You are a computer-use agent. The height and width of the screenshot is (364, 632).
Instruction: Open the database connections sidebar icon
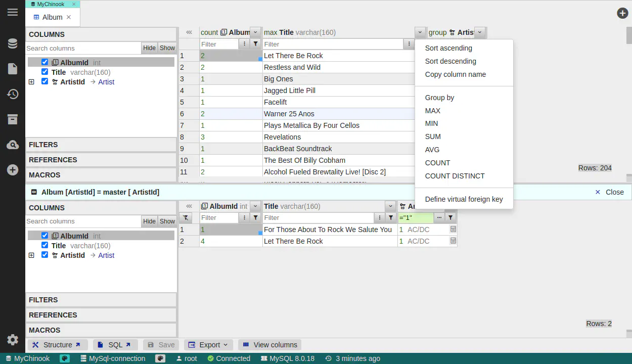(x=13, y=43)
